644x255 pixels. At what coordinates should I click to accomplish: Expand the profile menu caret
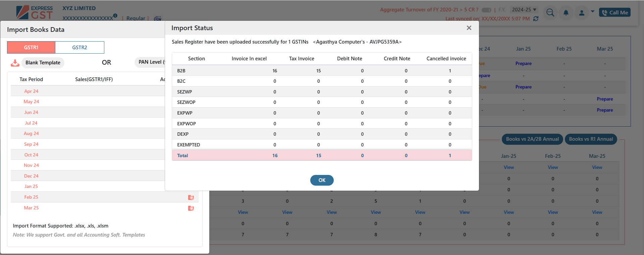click(x=593, y=12)
